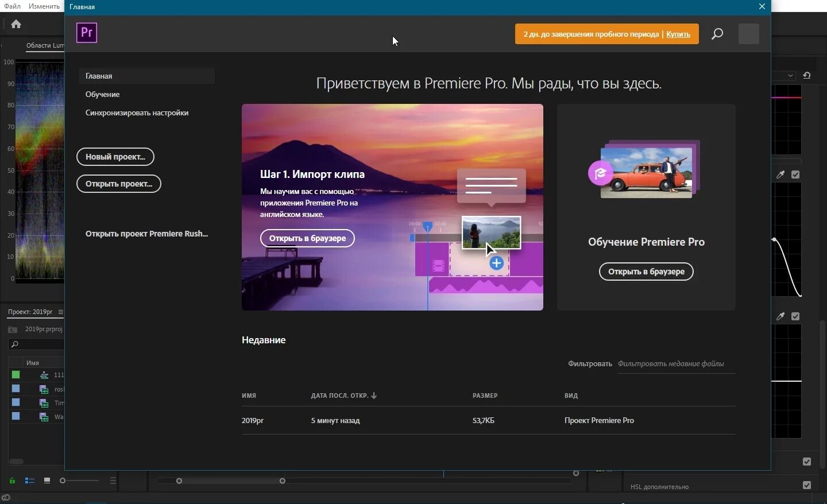Toggle the checkbox above HSL дополнительно
The width and height of the screenshot is (827, 504).
[x=807, y=462]
